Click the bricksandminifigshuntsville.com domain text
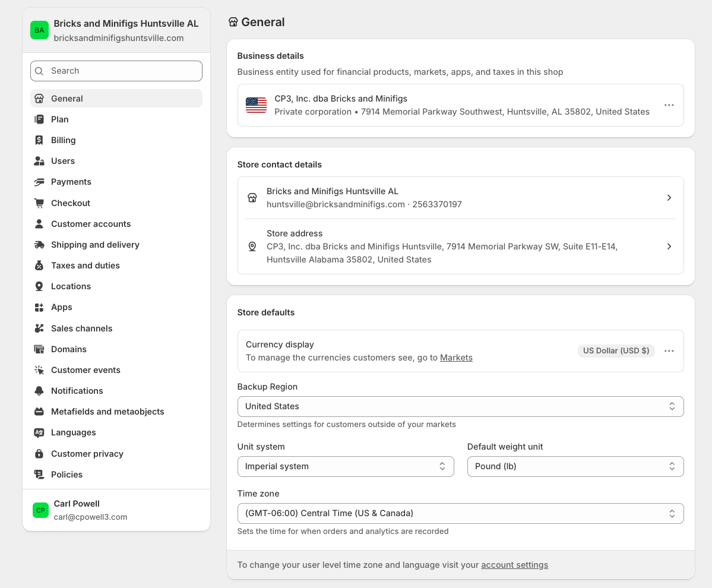 (x=119, y=38)
